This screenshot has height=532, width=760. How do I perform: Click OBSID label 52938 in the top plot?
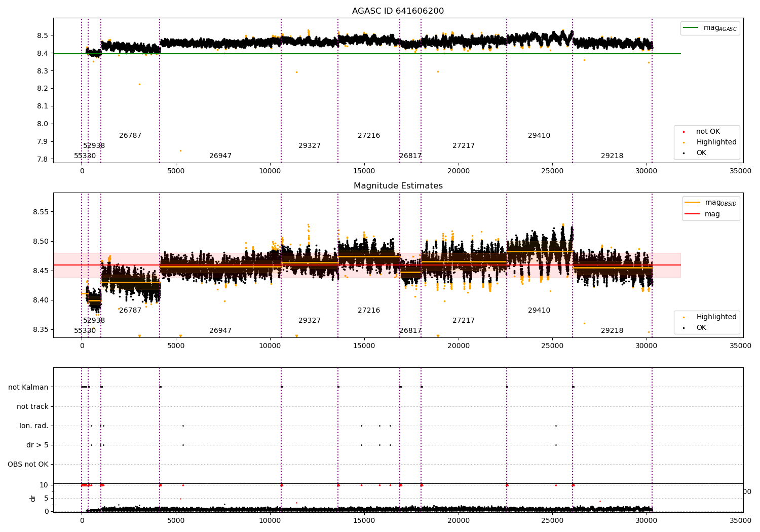(x=94, y=146)
